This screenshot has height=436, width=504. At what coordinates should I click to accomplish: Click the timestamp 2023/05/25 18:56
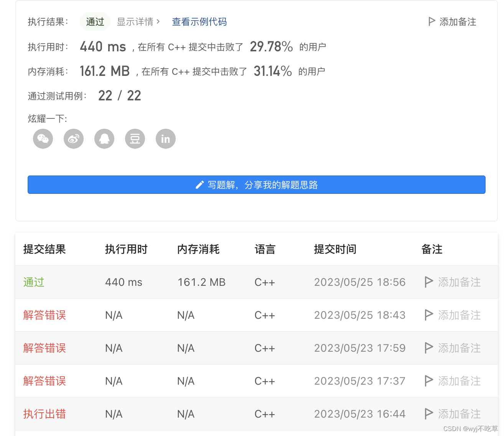(360, 282)
